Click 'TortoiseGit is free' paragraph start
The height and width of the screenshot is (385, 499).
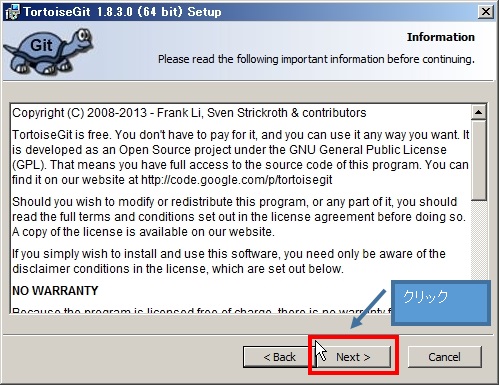click(241, 157)
